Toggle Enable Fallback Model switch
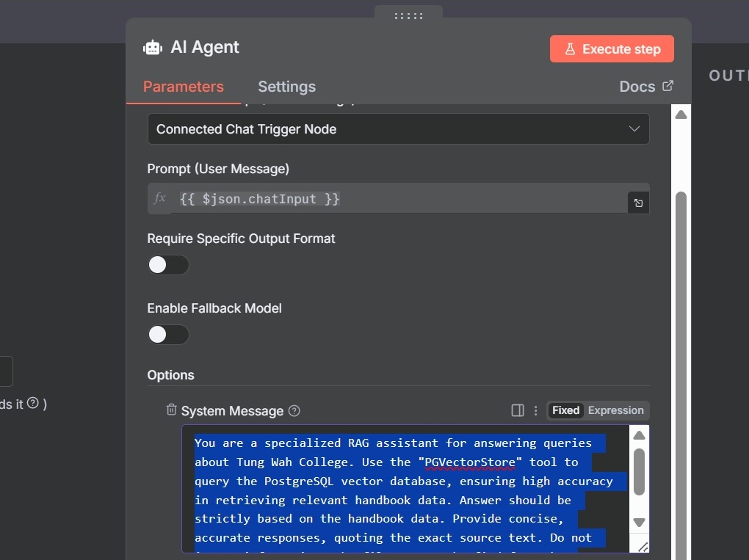The image size is (749, 560). tap(168, 335)
